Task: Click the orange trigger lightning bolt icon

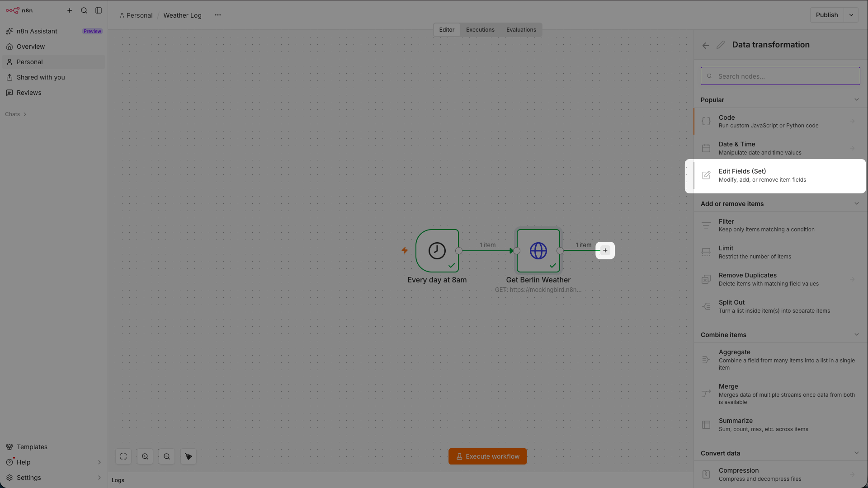Action: click(x=405, y=250)
